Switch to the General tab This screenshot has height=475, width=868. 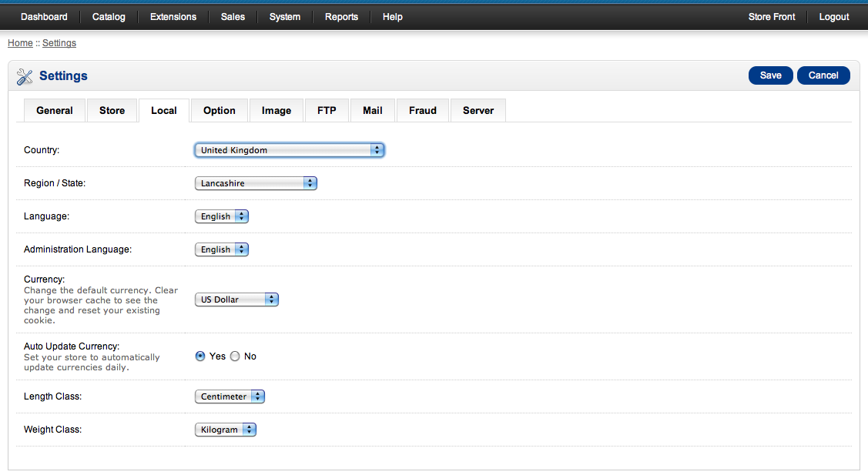tap(54, 110)
